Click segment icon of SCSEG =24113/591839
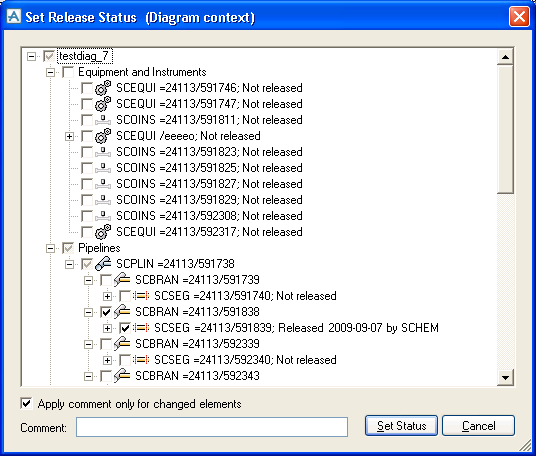Image resolution: width=536 pixels, height=456 pixels. click(x=141, y=328)
